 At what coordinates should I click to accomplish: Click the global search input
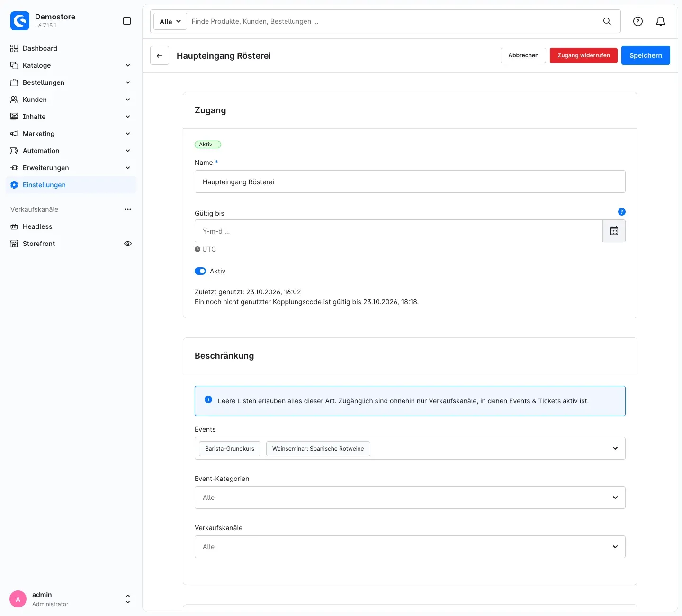(x=393, y=21)
